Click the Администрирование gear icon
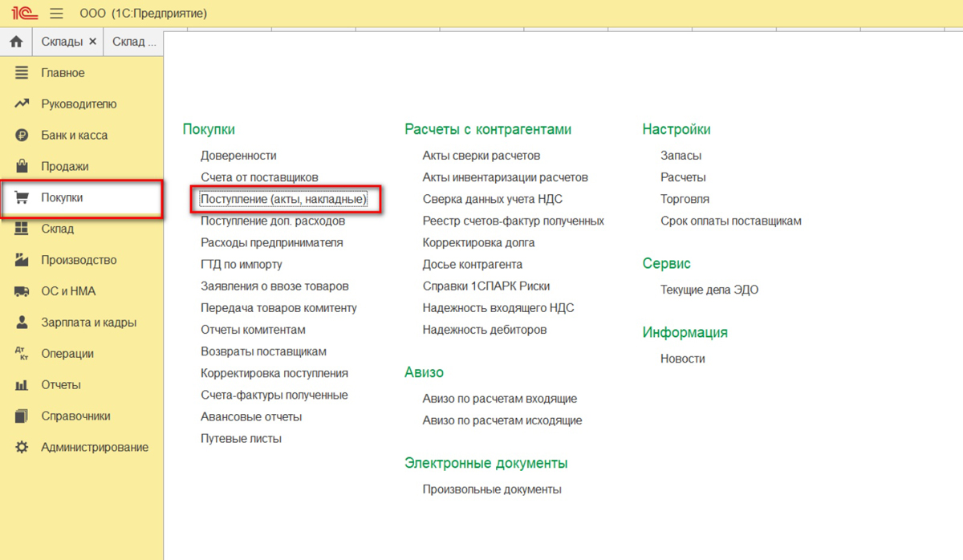This screenshot has height=560, width=963. (x=22, y=447)
